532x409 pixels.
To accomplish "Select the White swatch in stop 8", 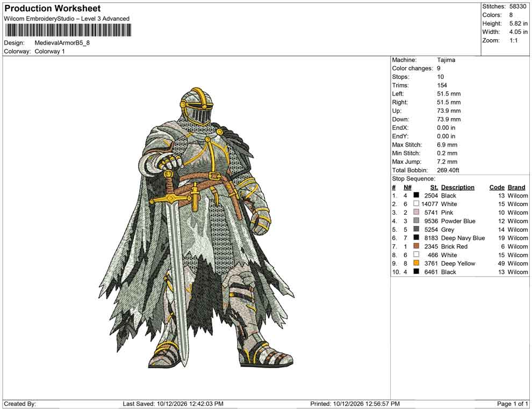I will click(416, 254).
